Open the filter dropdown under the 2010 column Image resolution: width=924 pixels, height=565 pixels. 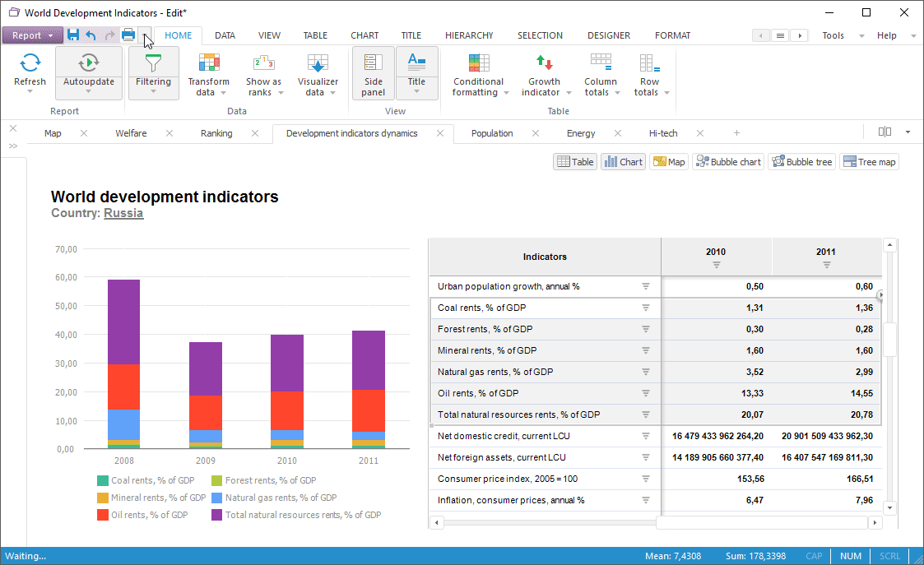click(x=716, y=265)
